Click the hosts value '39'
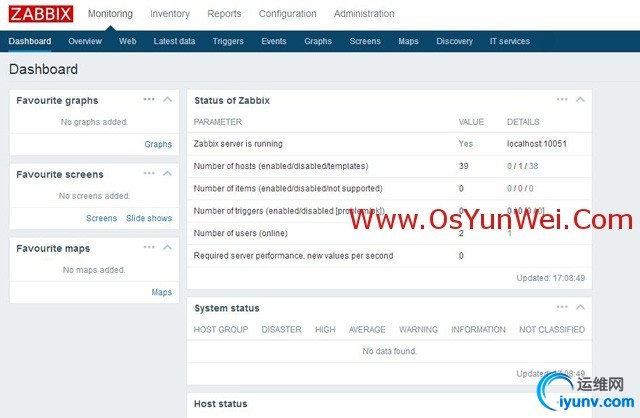Viewport: 640px width, 418px height. click(463, 166)
